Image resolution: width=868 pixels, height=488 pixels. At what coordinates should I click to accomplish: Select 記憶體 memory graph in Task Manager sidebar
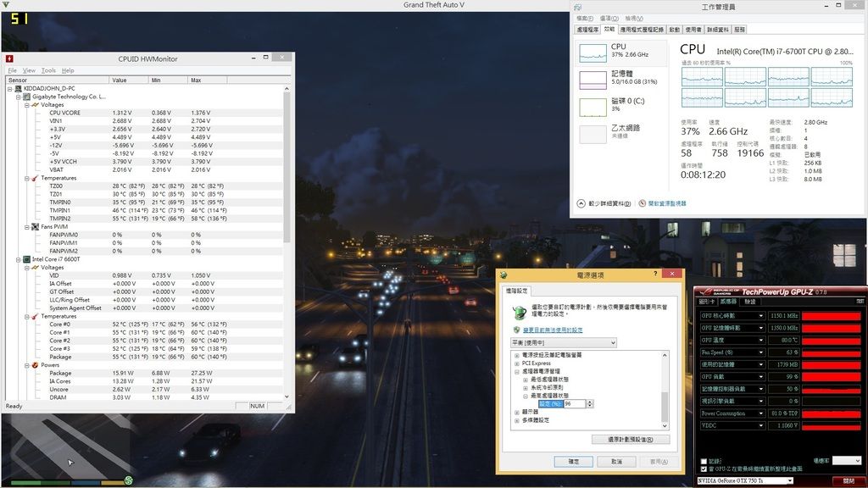tap(593, 80)
